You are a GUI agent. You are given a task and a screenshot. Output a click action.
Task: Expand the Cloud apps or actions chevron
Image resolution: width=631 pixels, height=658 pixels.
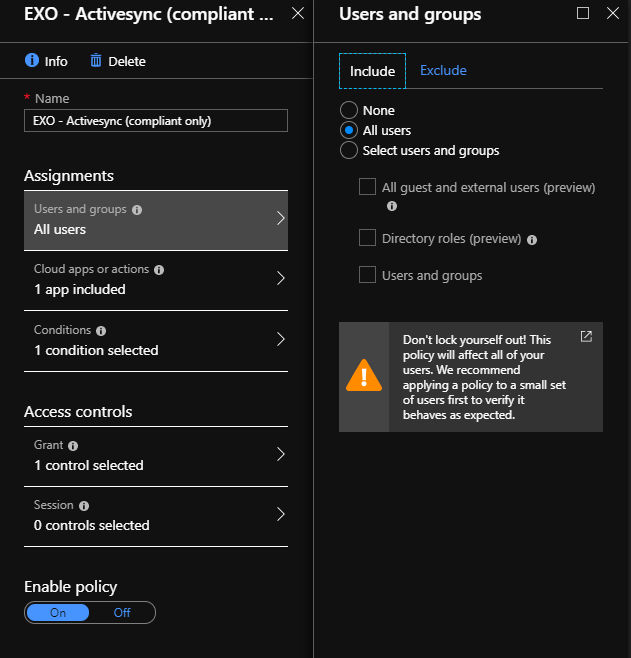tap(280, 279)
